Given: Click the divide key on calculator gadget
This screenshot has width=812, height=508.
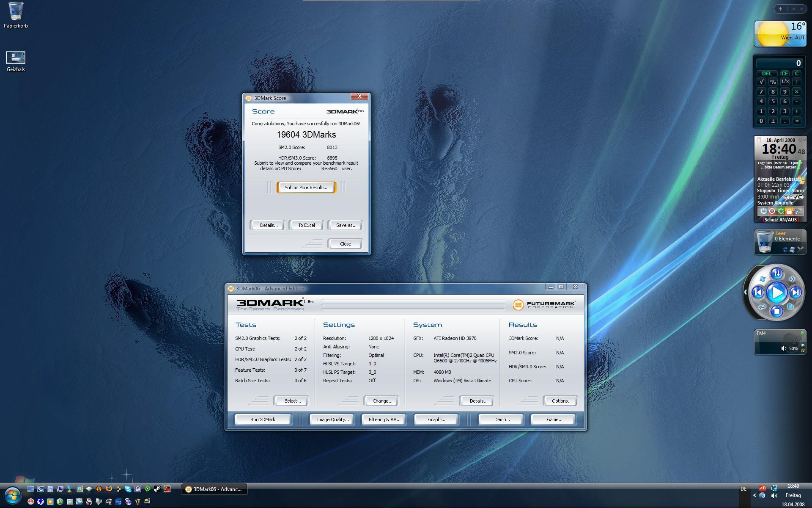Looking at the screenshot, I should 797,82.
